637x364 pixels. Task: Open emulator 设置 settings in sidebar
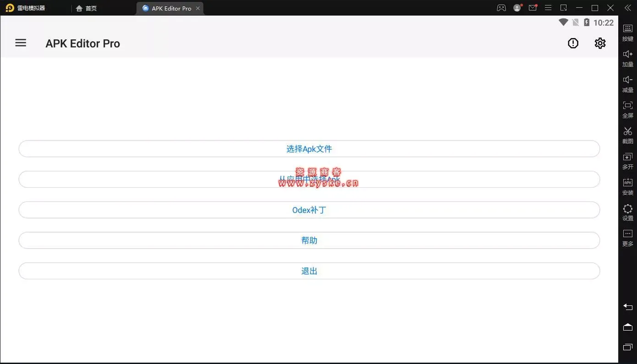point(628,212)
